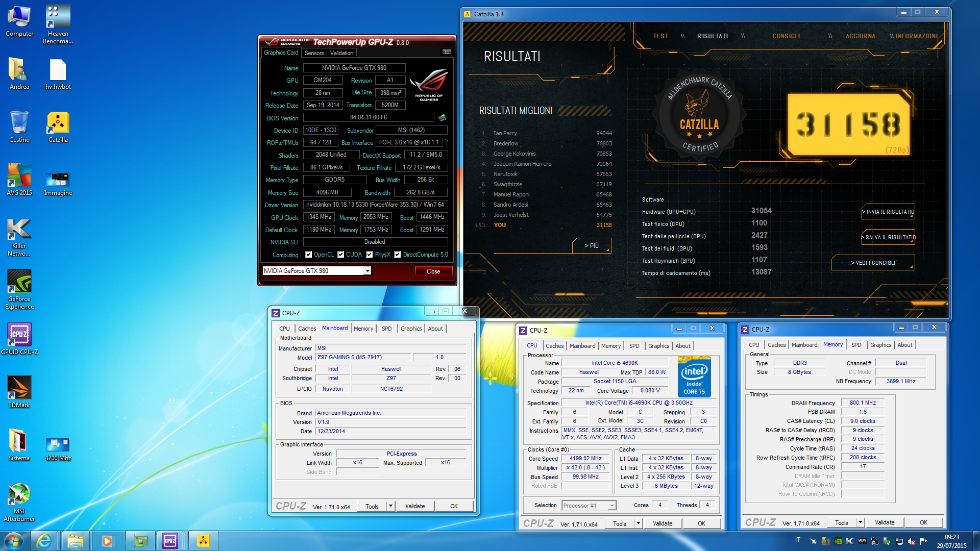Click OK in Memory CPU-Z window
The height and width of the screenshot is (551, 980).
[923, 522]
